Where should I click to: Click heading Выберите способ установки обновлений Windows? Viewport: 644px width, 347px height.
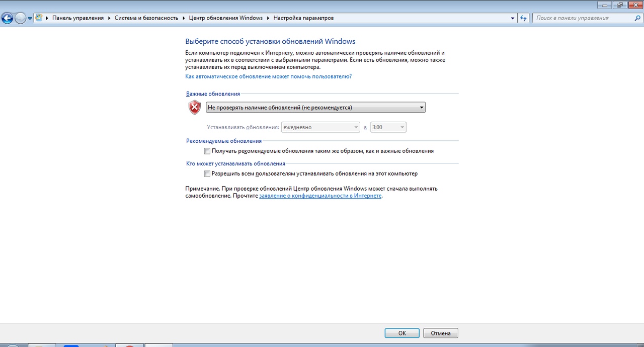point(270,41)
